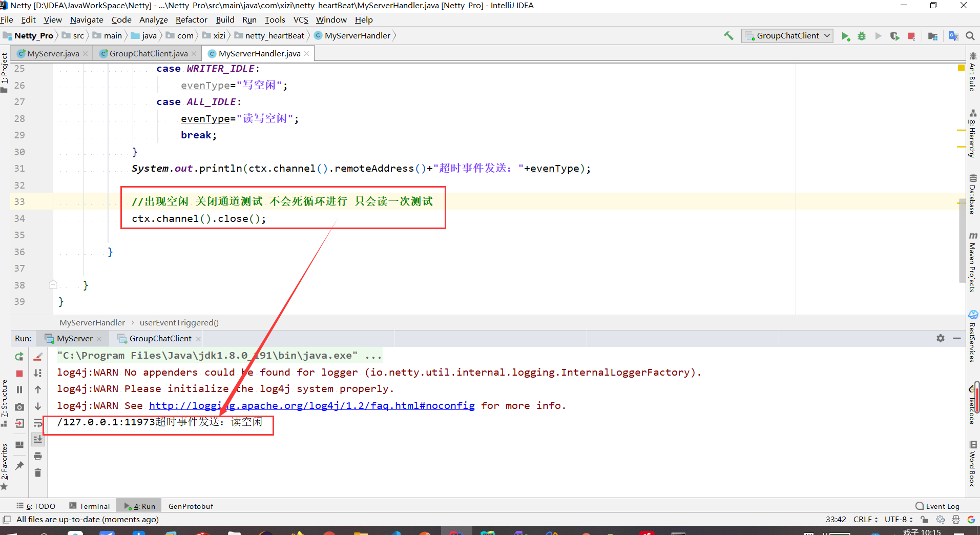
Task: Switch to the MyServer.java editor tab
Action: 53,53
